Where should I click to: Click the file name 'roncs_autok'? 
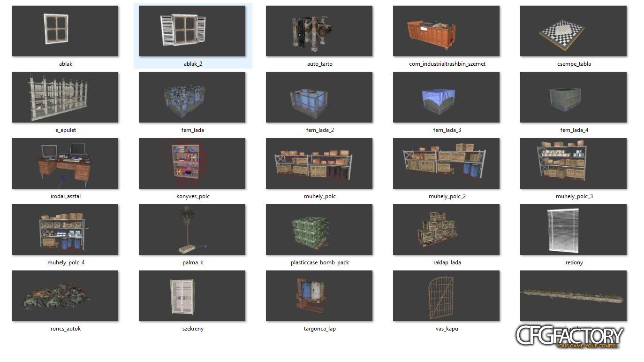point(66,329)
